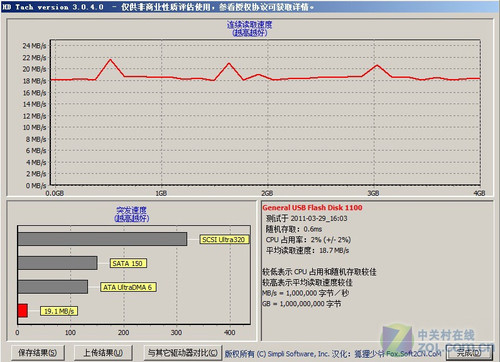
Task: Click the 突发速度 chart title
Action: (132, 210)
